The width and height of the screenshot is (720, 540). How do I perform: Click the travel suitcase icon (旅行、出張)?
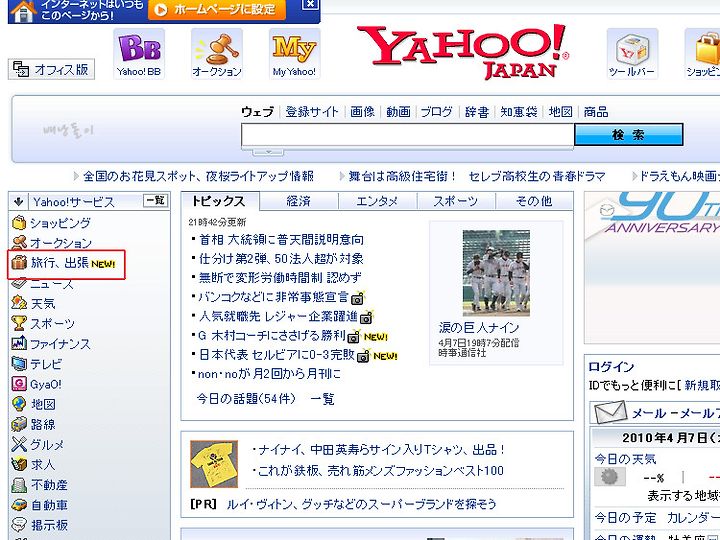19,263
